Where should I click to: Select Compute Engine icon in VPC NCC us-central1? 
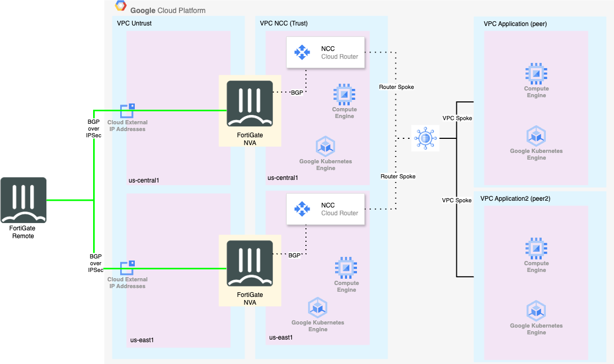pyautogui.click(x=344, y=94)
